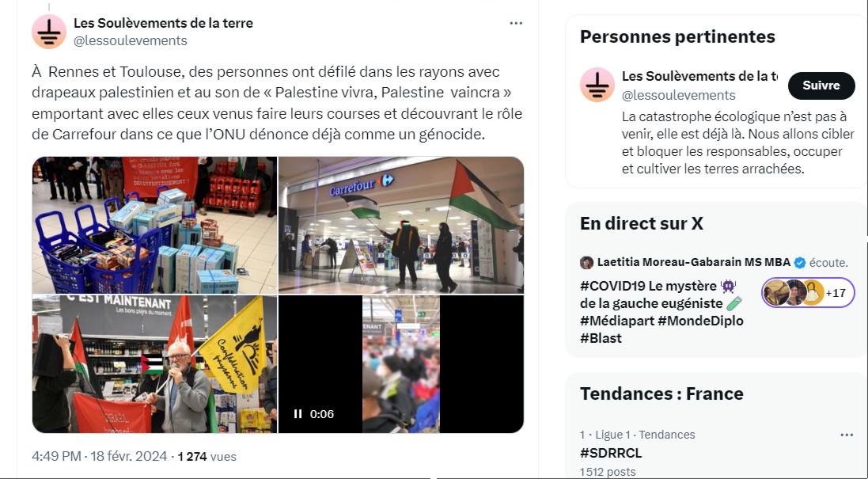The height and width of the screenshot is (479, 868).
Task: Open the trend #SDRRCL more options dots
Action: [x=847, y=435]
